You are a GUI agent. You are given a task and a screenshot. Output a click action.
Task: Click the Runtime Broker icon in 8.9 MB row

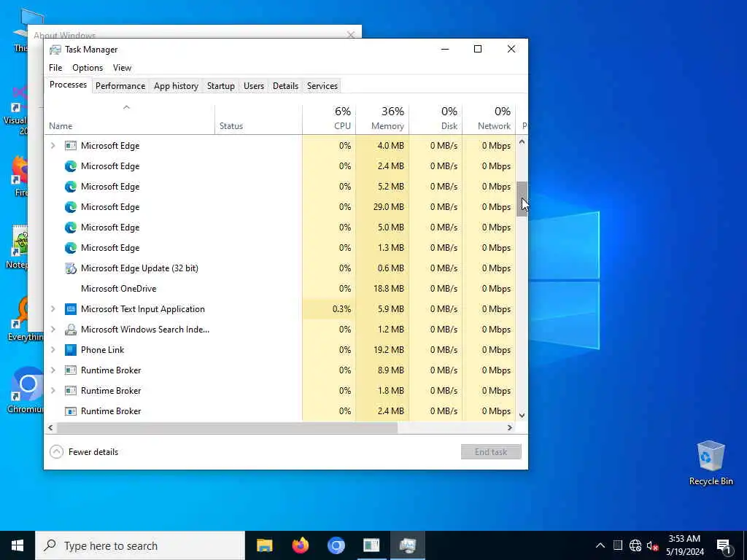[71, 370]
